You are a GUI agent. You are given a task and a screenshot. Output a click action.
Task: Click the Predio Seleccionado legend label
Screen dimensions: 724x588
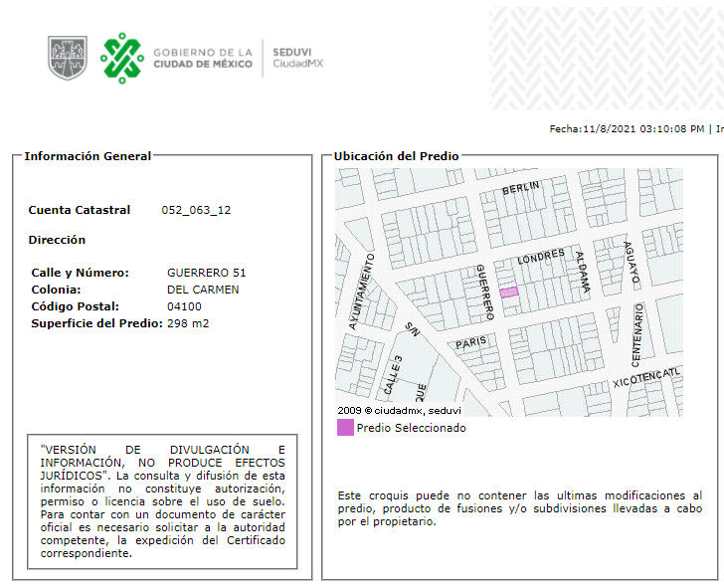[411, 428]
